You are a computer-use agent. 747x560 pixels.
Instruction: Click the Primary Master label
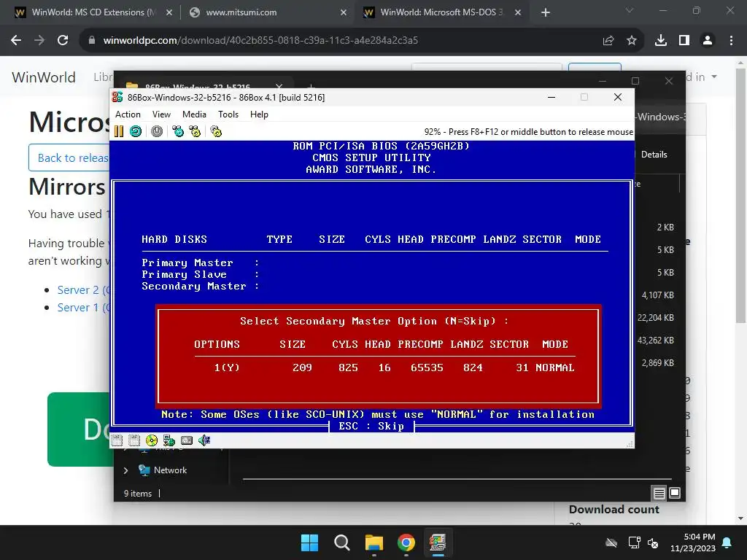187,262
